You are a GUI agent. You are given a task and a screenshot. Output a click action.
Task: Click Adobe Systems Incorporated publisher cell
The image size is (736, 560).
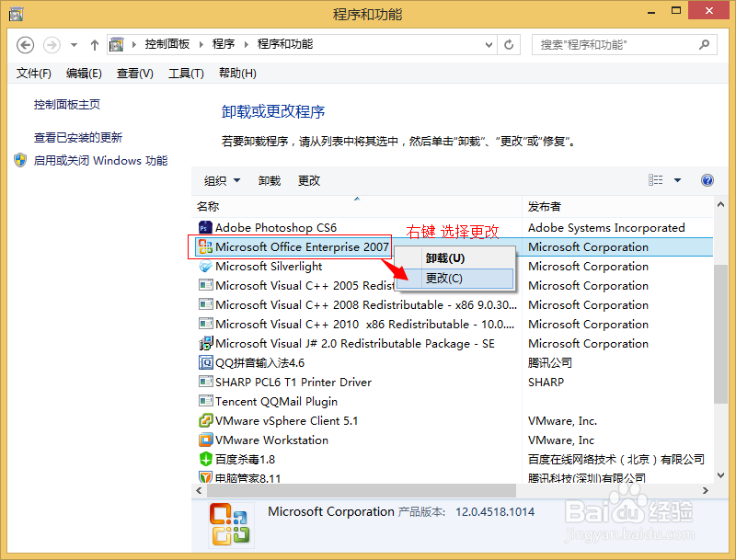coord(606,227)
